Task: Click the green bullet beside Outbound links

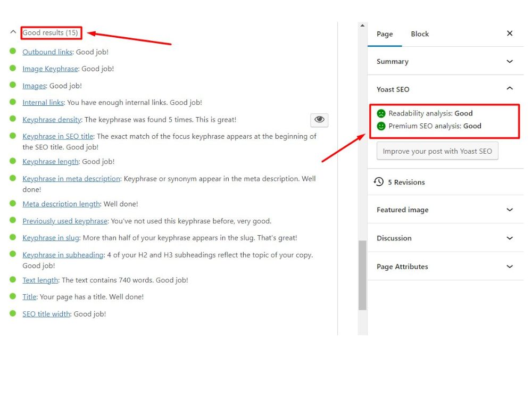Action: pyautogui.click(x=13, y=51)
